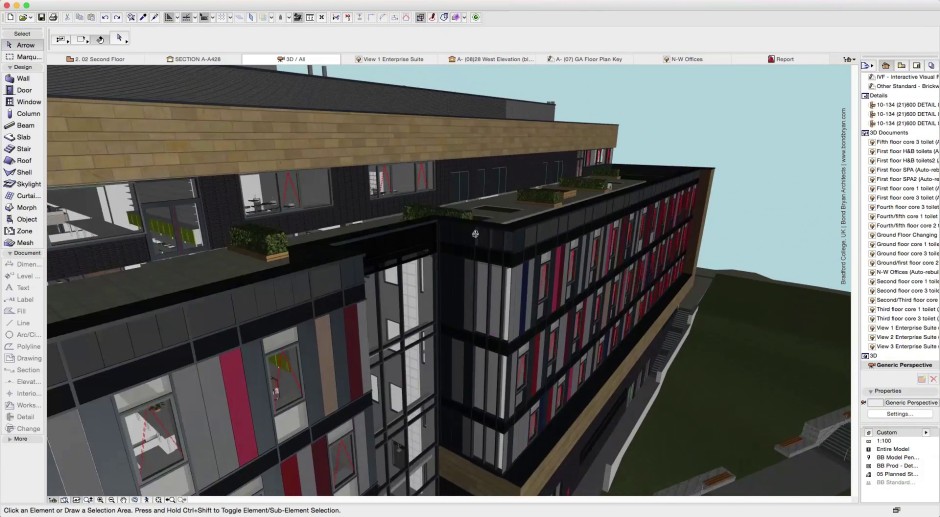The height and width of the screenshot is (517, 940).
Task: Select the Wall tool
Action: [x=22, y=79]
